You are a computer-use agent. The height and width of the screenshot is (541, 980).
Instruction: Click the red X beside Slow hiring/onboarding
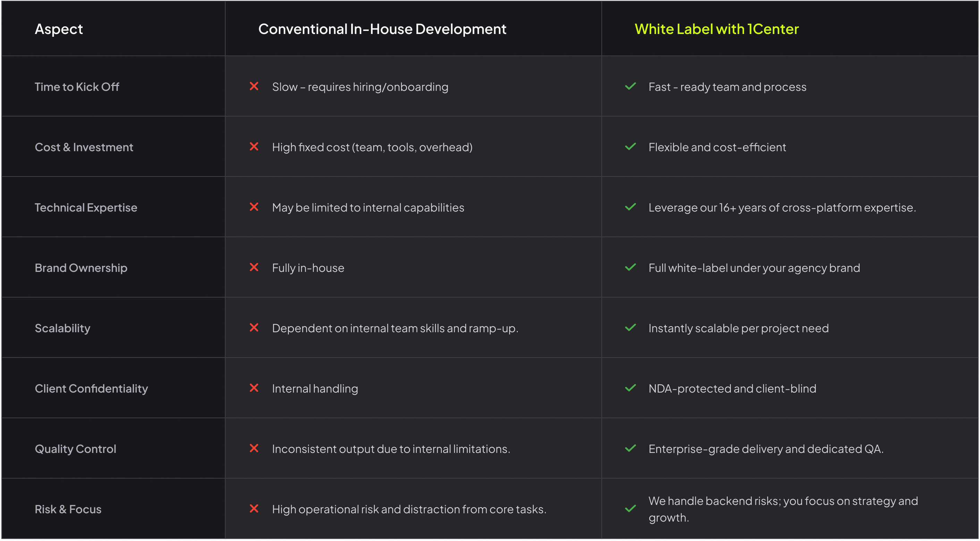254,86
